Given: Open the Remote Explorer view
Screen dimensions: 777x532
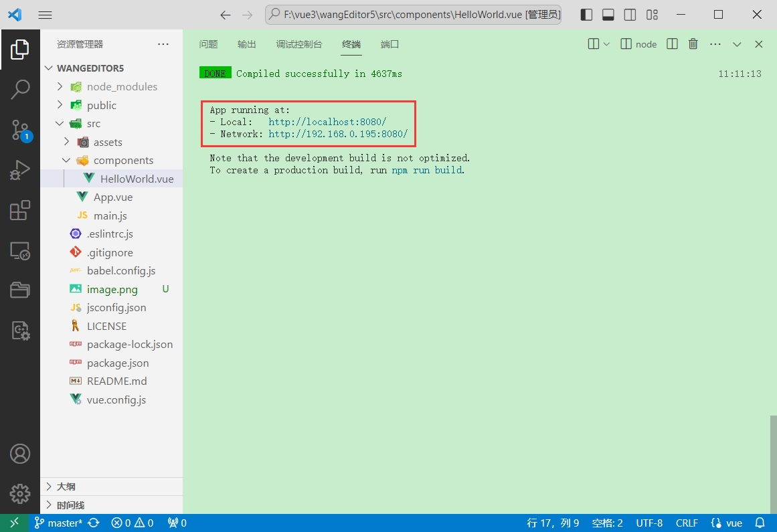Looking at the screenshot, I should (x=21, y=250).
